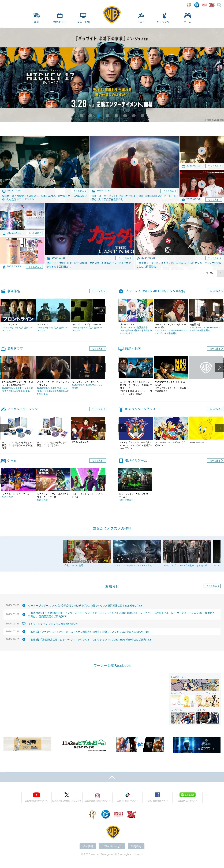Viewport: 224px width, 868px height.
Task: Open 会社情報 in the footer
Action: [88, 846]
